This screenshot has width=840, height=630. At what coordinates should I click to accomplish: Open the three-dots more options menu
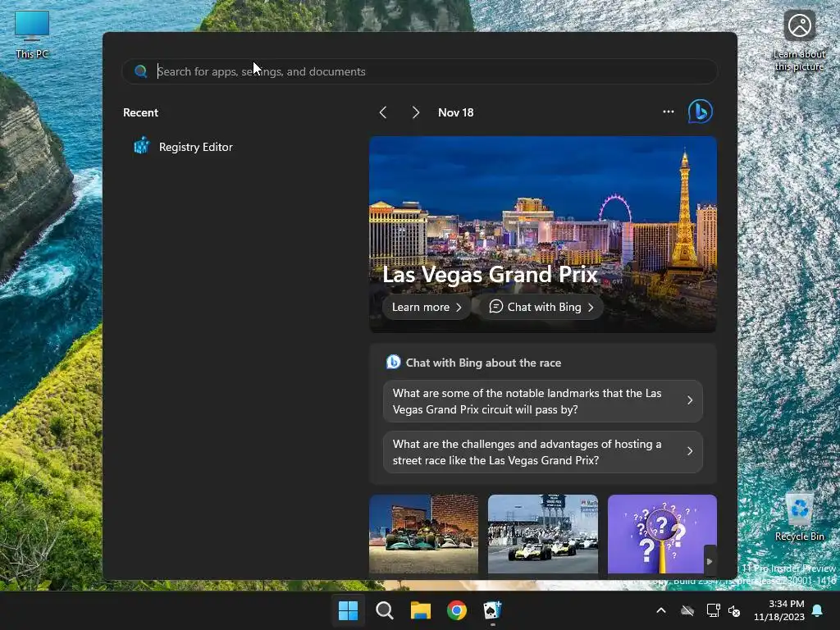click(x=668, y=112)
